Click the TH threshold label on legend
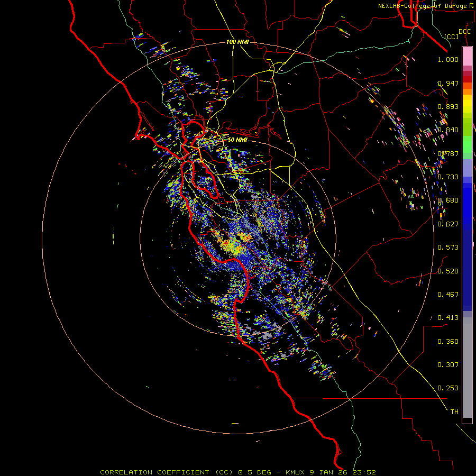Viewport: 476px width, 476px height. 454,412
